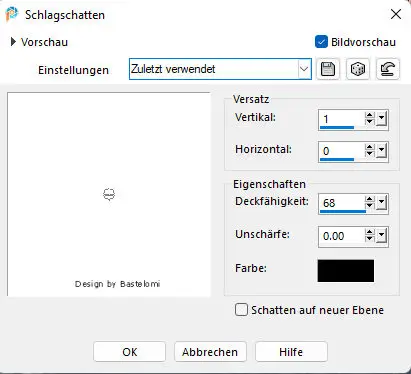Click the OK button
411x374 pixels.
coord(129,352)
